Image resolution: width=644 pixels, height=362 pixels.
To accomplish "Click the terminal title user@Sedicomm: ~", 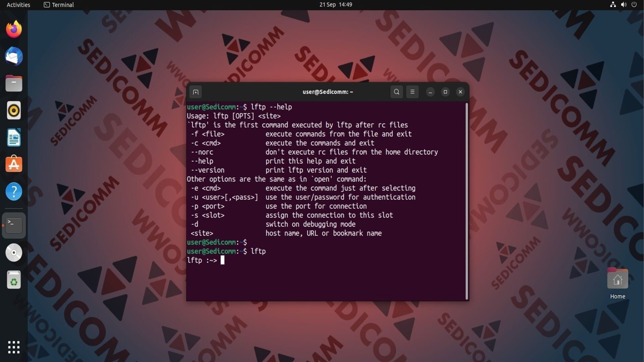I will pos(328,92).
